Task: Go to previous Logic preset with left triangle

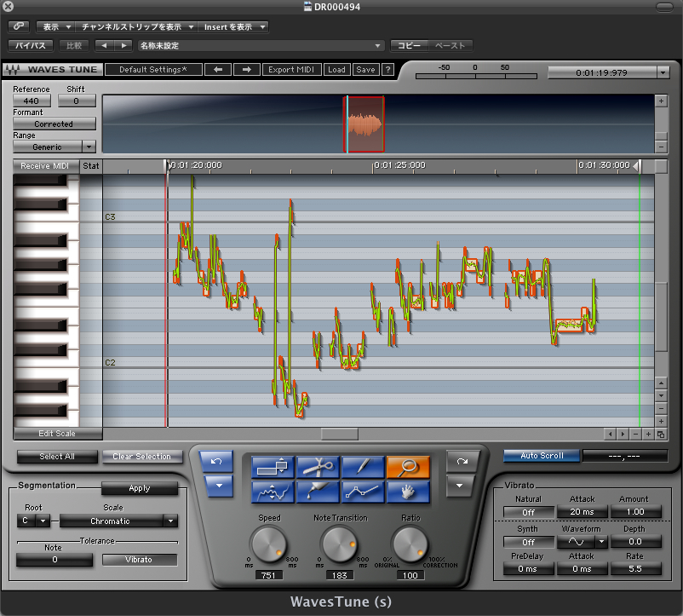Action: 104,45
